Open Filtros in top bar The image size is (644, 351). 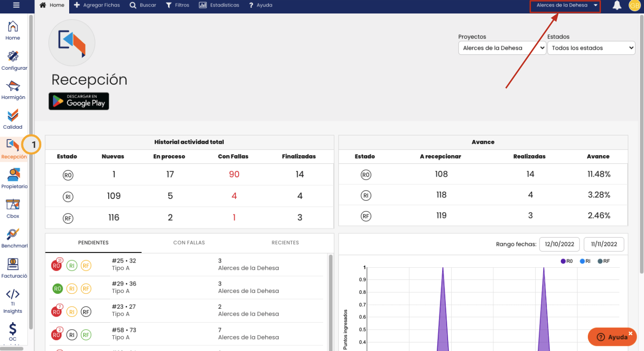(177, 6)
